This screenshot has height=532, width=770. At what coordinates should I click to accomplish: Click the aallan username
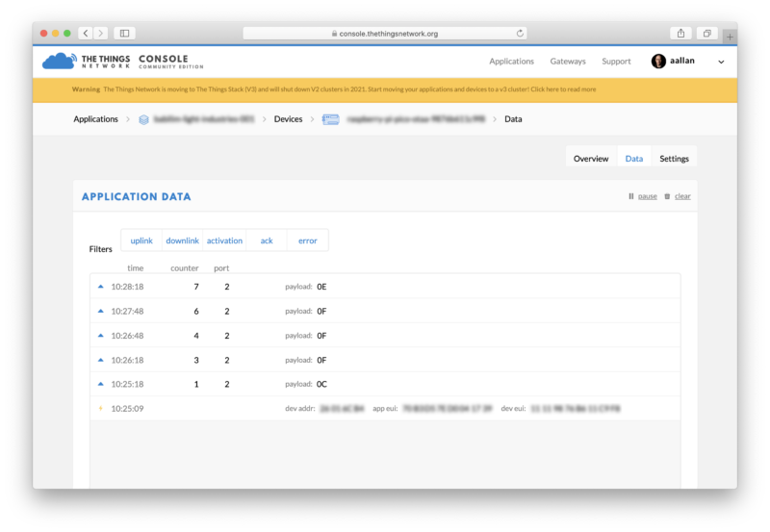click(x=682, y=61)
